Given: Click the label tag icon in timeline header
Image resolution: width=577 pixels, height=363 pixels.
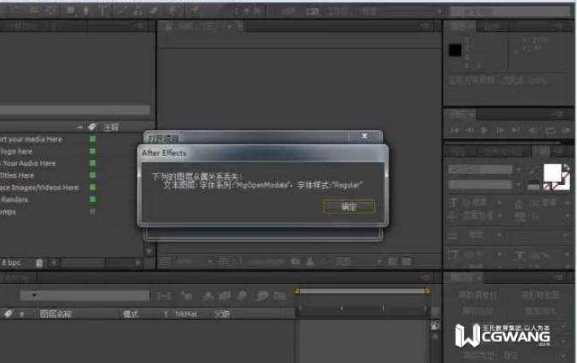Looking at the screenshot, I should click(x=8, y=314).
